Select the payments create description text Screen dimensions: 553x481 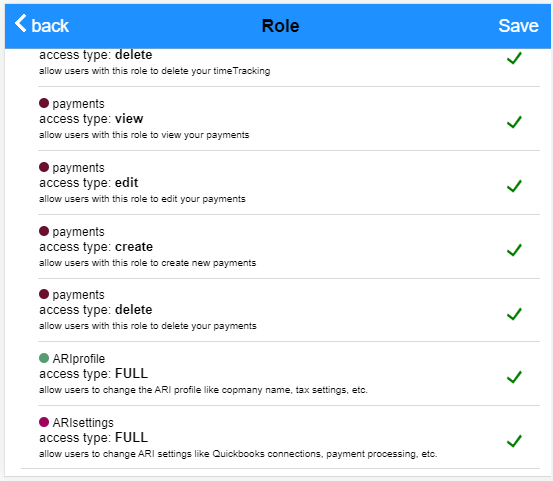click(147, 263)
